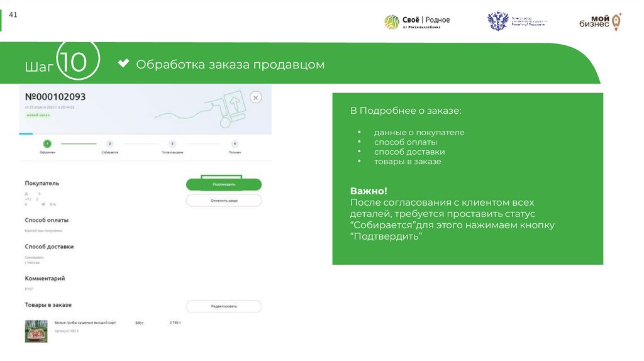Click the order number №000102093
The image size is (644, 361).
click(55, 97)
